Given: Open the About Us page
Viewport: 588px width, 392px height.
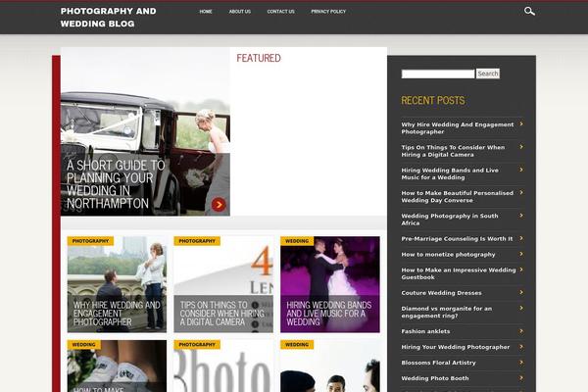Looking at the screenshot, I should 240,12.
